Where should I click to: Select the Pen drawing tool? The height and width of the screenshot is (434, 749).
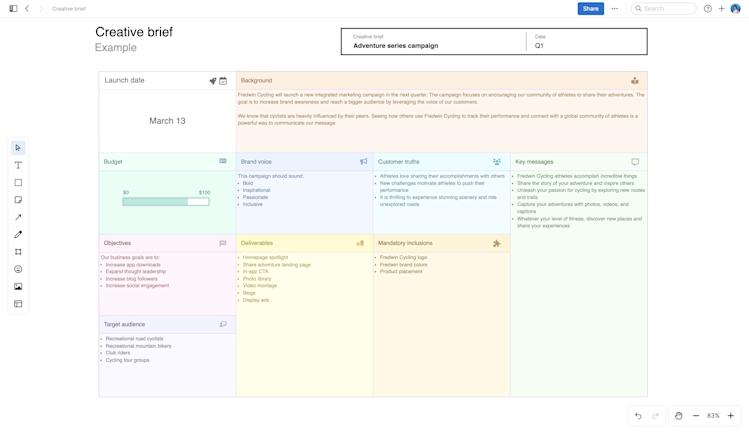click(x=18, y=234)
